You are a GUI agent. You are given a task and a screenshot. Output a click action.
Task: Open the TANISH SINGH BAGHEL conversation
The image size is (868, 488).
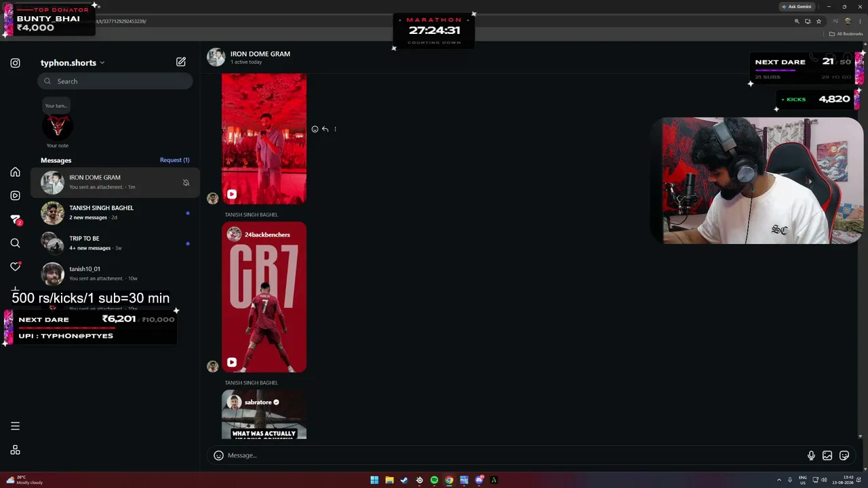point(114,213)
